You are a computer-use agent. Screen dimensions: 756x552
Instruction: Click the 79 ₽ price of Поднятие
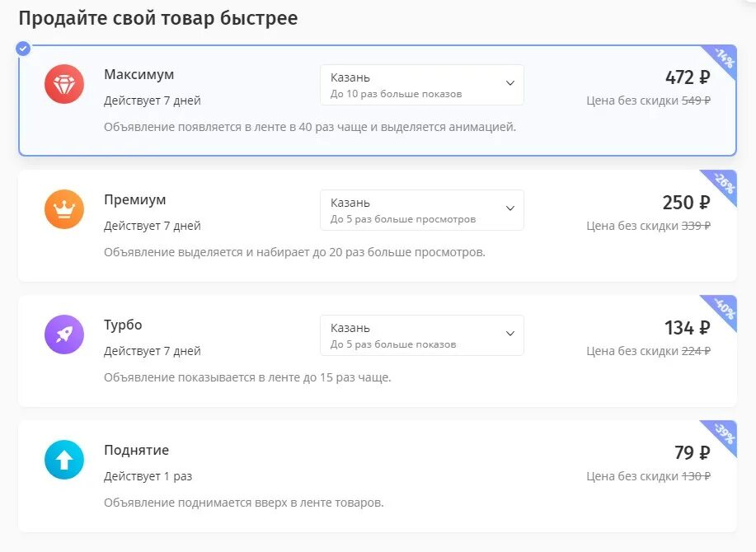point(692,453)
